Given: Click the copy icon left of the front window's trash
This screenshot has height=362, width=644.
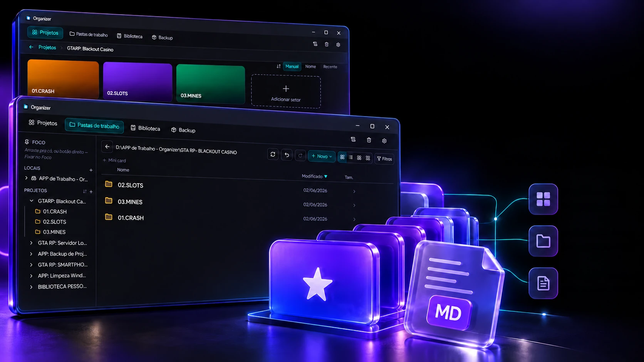Looking at the screenshot, I should point(353,139).
